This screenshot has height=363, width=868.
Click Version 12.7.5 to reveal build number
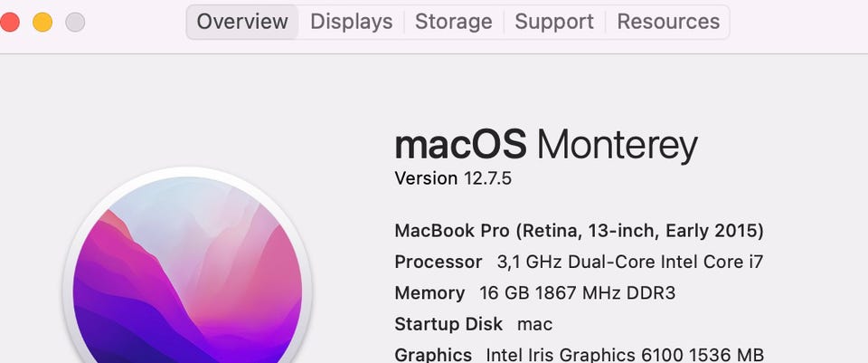pos(453,178)
